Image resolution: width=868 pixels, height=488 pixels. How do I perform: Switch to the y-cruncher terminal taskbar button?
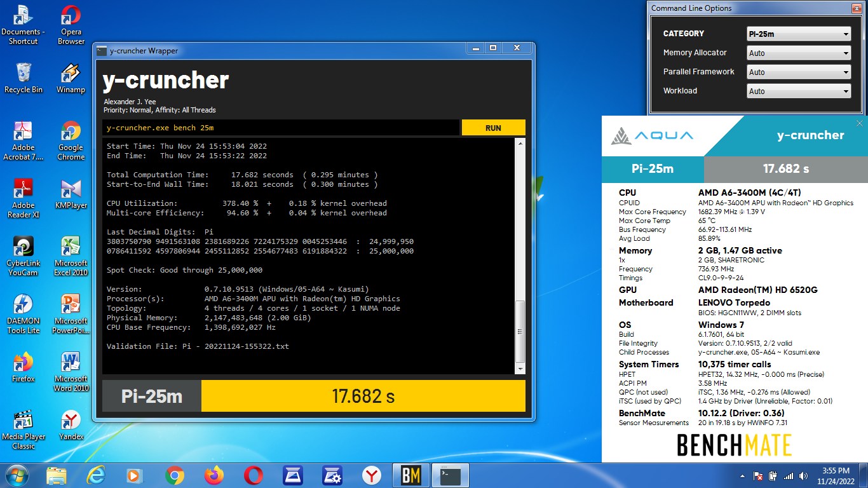(x=451, y=475)
